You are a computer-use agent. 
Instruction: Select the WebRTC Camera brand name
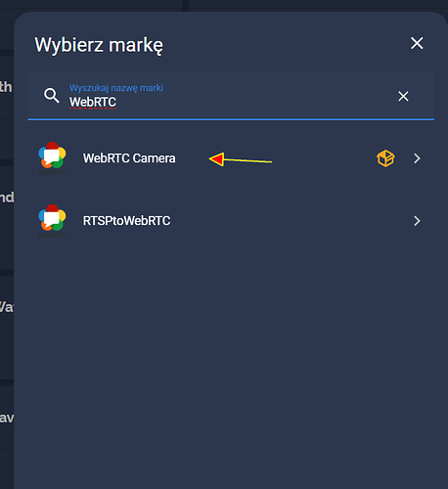129,158
